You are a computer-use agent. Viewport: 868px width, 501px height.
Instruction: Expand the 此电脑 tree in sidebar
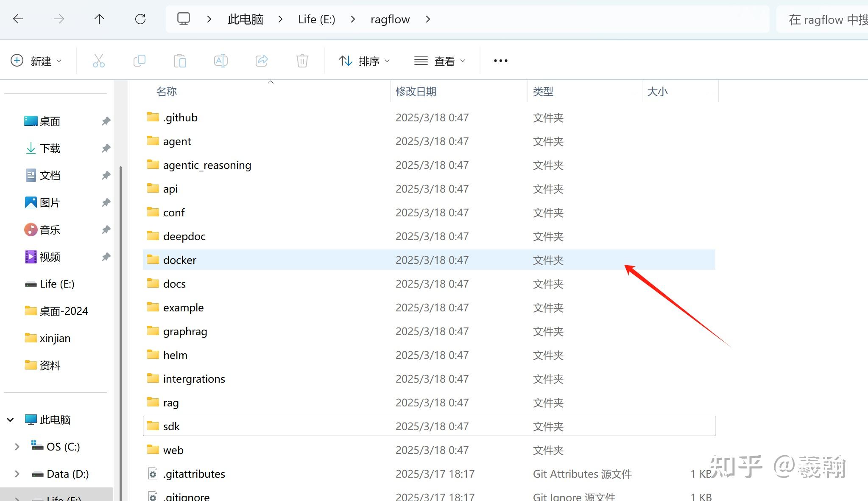point(10,419)
